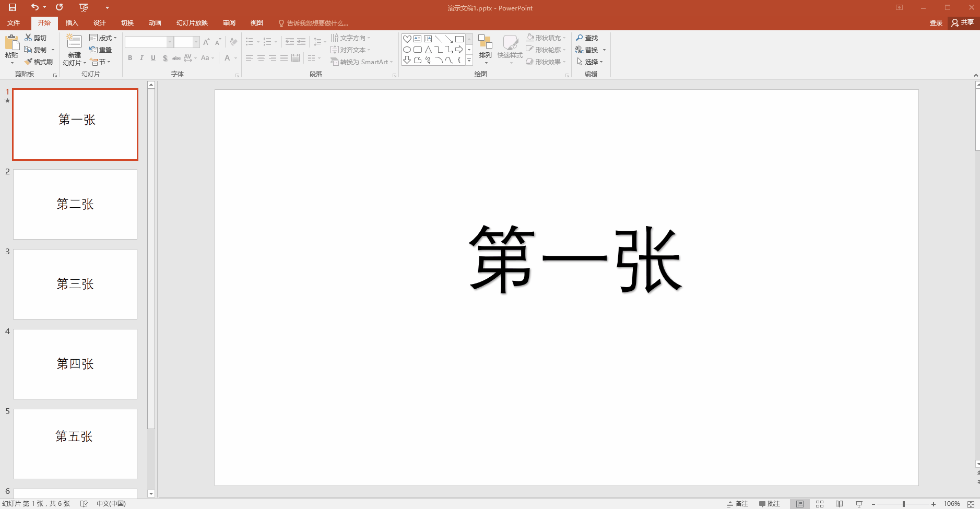Choose the oval shape

407,50
